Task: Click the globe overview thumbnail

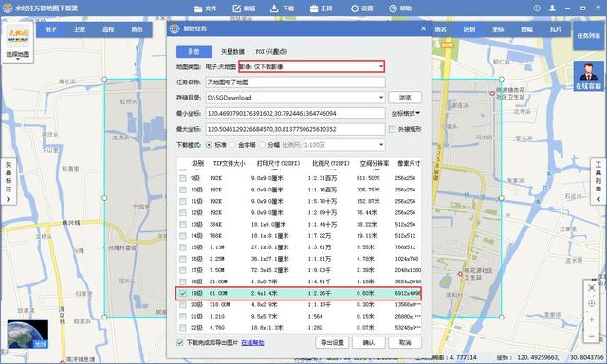Action: [28, 334]
